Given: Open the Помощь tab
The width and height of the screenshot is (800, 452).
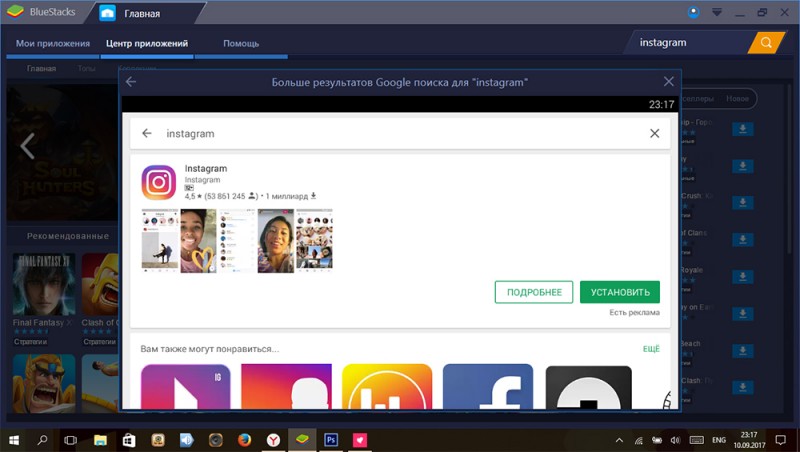Looking at the screenshot, I should 241,44.
